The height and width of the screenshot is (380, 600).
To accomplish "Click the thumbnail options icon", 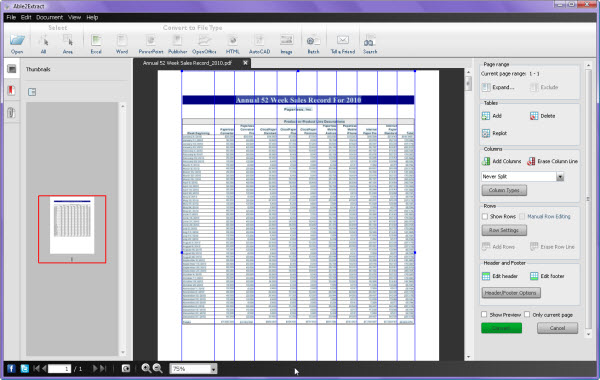I will [x=32, y=92].
